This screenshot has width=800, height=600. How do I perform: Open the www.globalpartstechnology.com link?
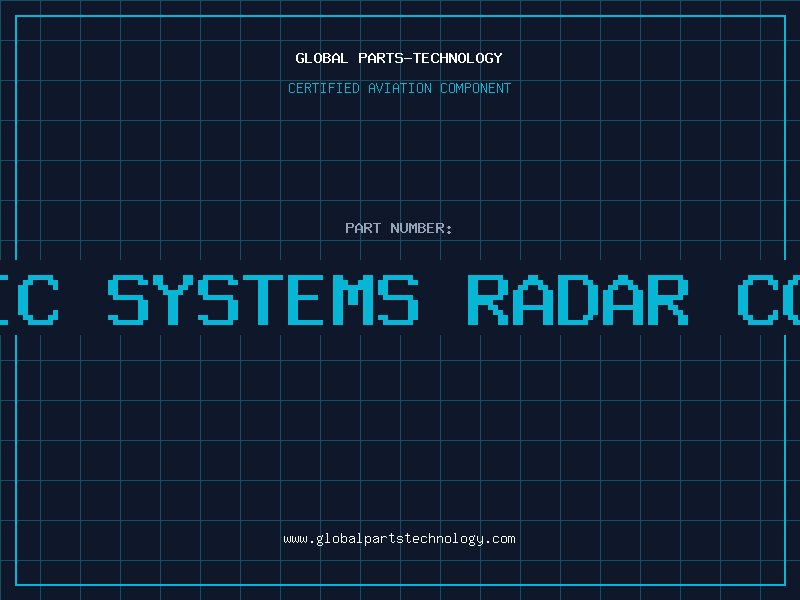(x=399, y=539)
